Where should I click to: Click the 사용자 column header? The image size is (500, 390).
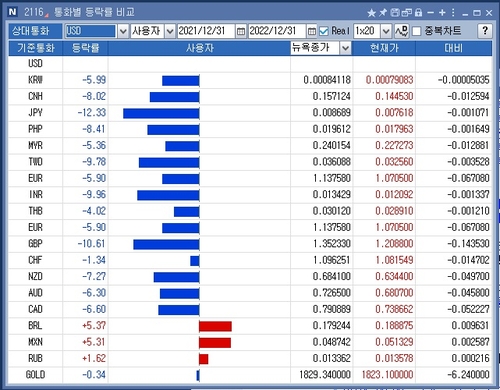pos(199,48)
